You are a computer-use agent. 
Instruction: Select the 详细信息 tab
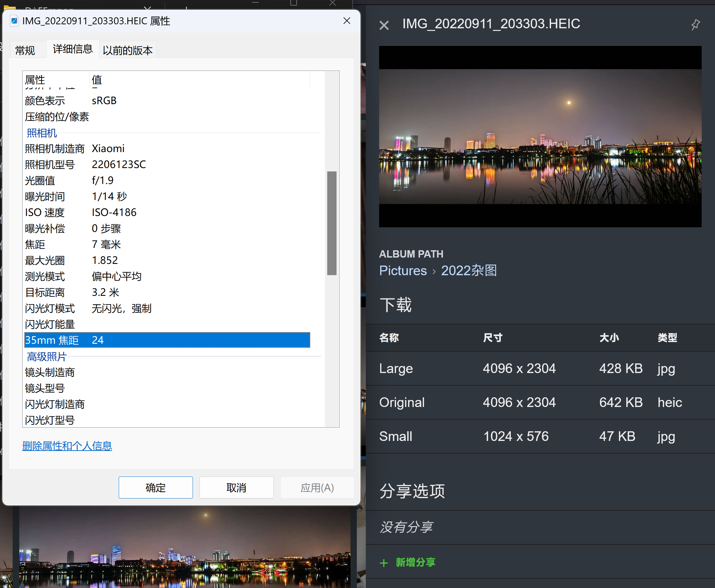pos(72,49)
